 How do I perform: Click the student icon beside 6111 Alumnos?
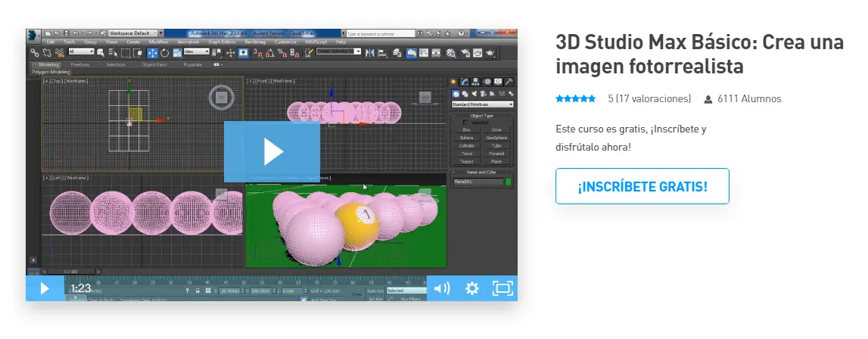[708, 99]
